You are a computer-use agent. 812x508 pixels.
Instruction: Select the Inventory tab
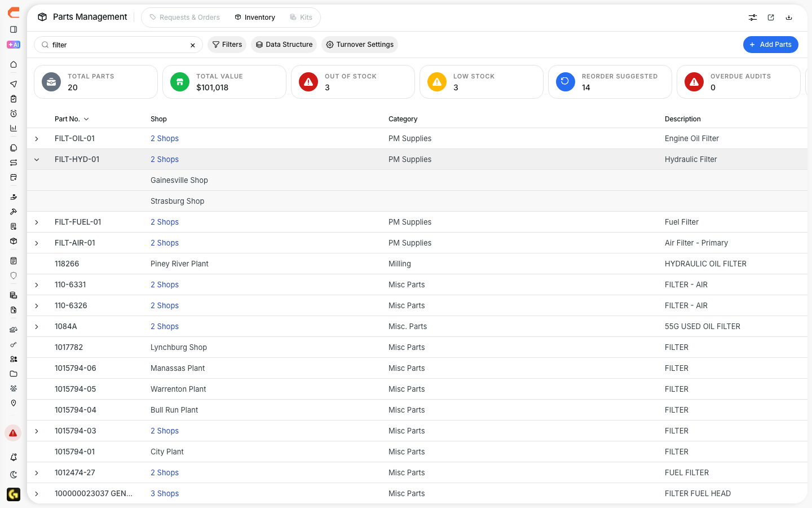[255, 17]
